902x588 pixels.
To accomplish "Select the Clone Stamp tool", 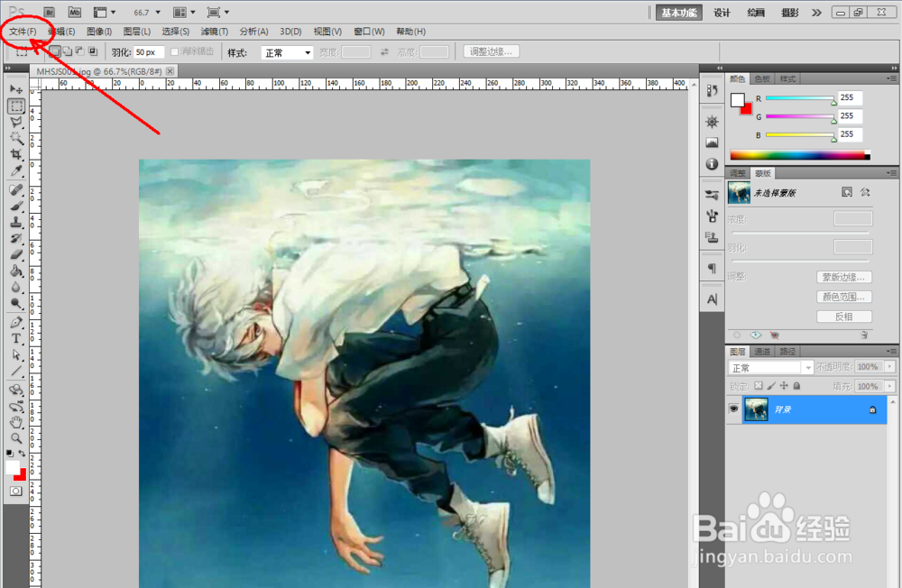I will 16,222.
